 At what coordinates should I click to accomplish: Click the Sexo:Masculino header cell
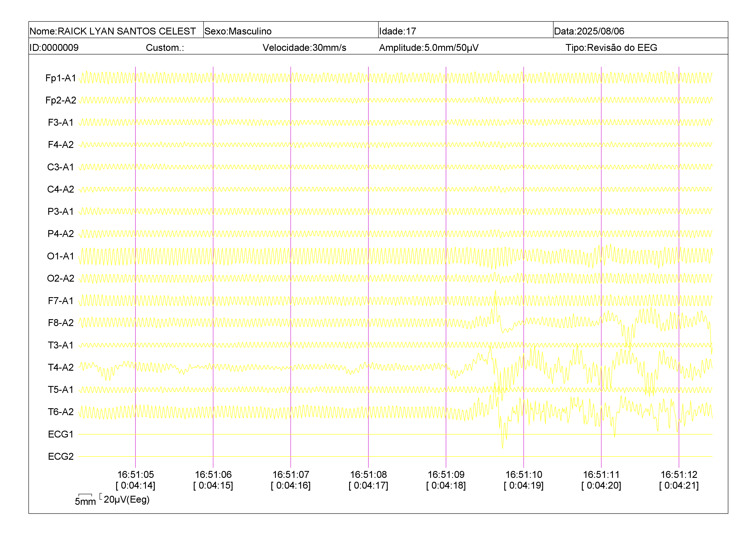[291, 30]
